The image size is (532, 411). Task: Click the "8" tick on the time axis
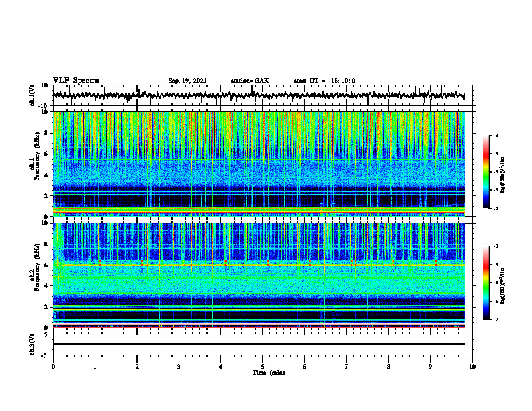click(x=388, y=367)
